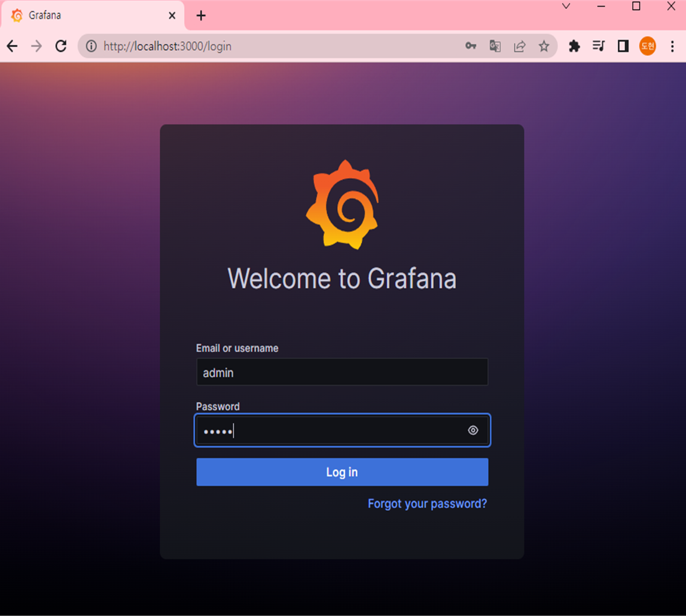Click the Password label text

point(218,407)
